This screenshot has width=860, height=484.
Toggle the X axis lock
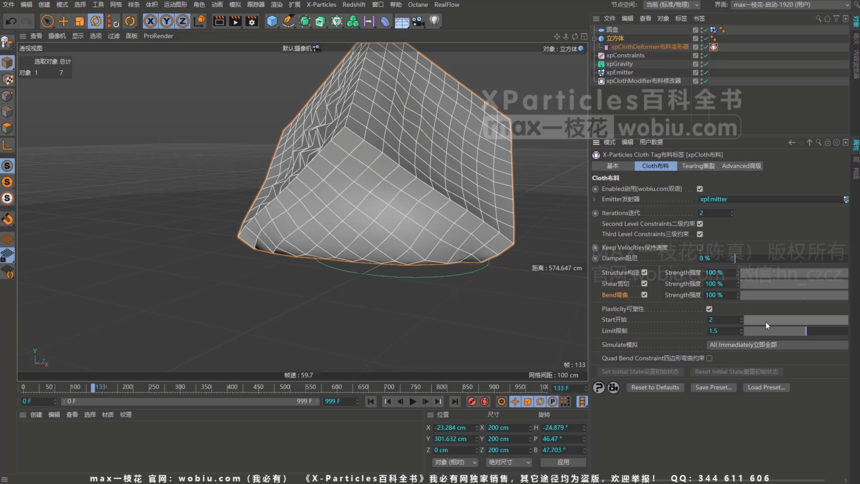150,21
